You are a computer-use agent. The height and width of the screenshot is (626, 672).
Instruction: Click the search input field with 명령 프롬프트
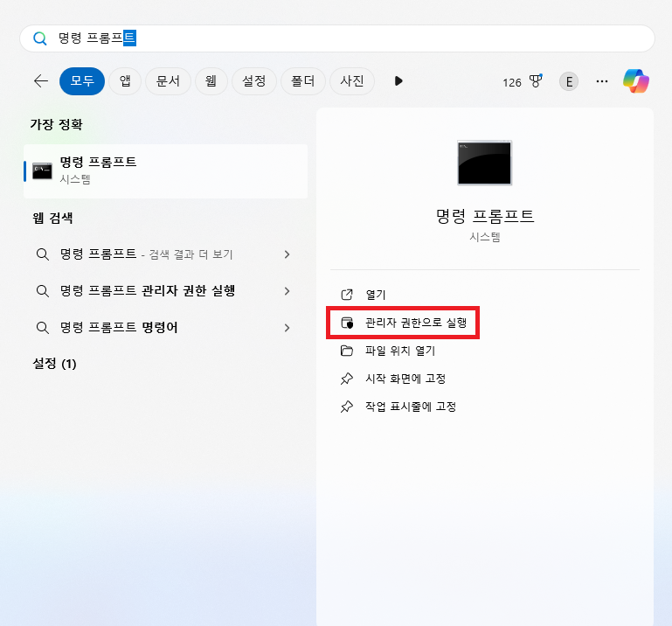coord(337,38)
